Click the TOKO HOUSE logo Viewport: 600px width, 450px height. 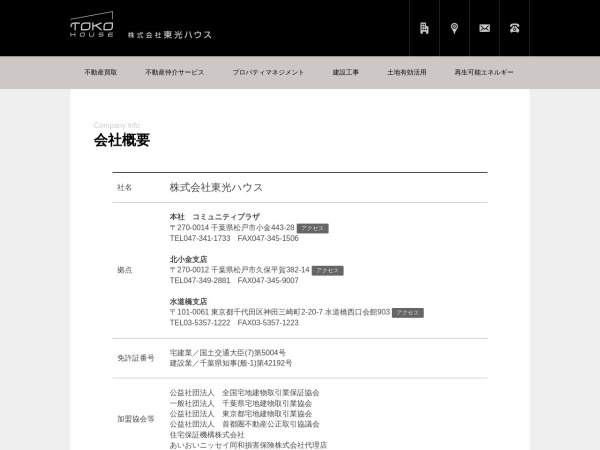point(91,24)
